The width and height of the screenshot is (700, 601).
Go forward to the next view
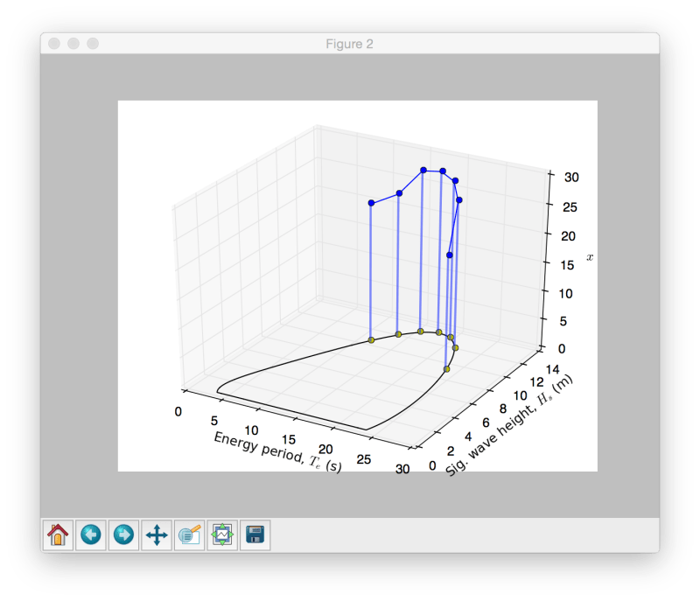124,534
